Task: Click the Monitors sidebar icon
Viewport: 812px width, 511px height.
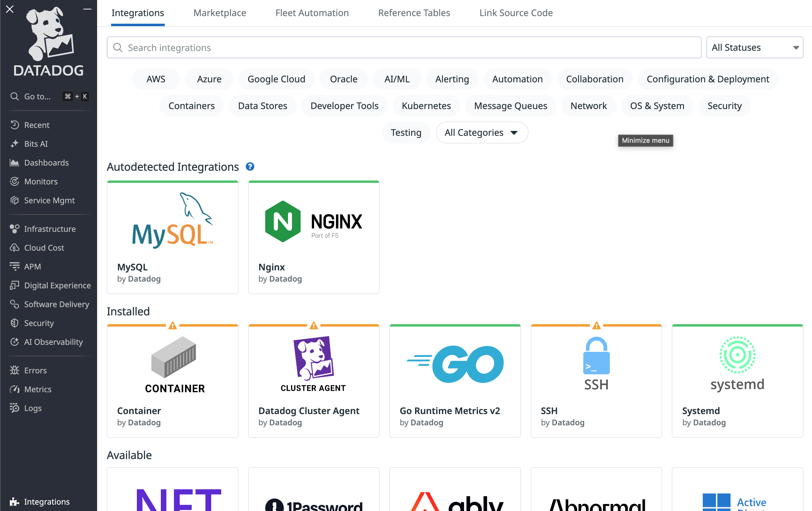Action: tap(14, 182)
